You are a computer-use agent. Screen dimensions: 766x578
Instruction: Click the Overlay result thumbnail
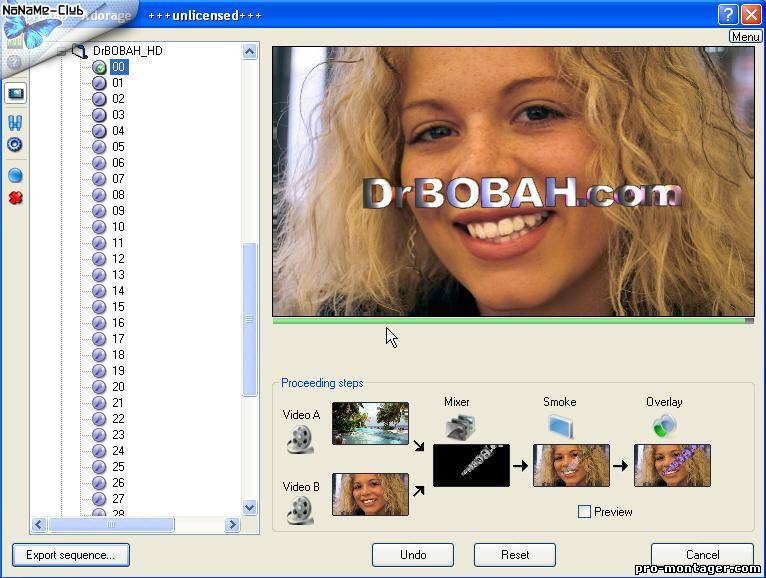pos(672,465)
